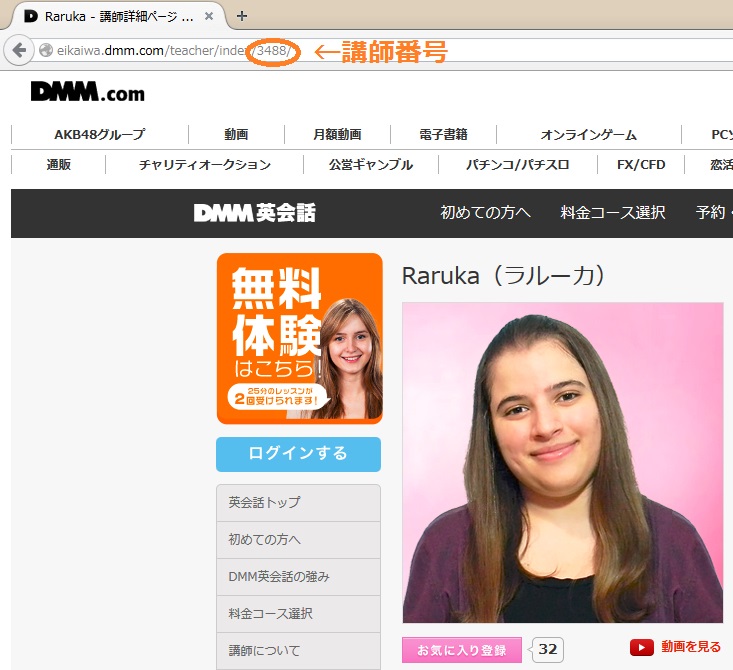Open the FX/CFD menu item
This screenshot has height=670, width=733.
coord(641,165)
